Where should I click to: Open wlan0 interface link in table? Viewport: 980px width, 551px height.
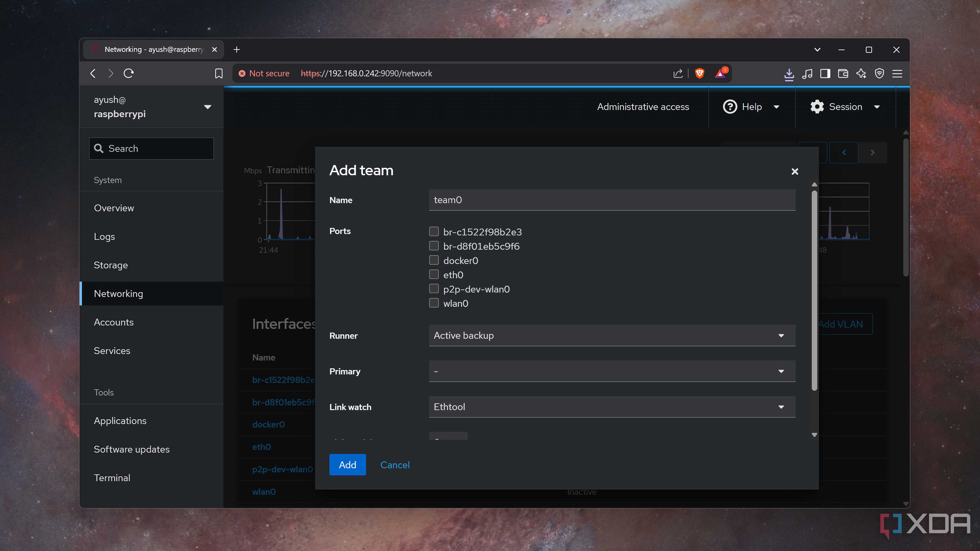(x=264, y=492)
